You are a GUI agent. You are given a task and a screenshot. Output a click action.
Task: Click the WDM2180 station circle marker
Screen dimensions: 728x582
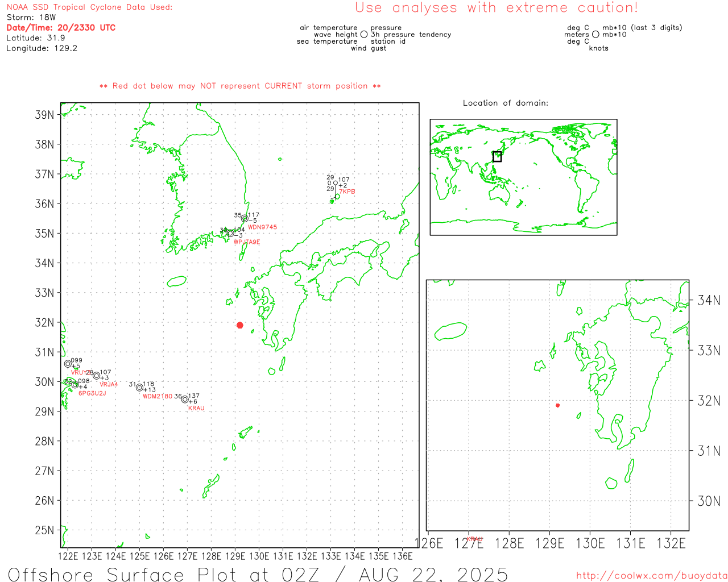(139, 388)
